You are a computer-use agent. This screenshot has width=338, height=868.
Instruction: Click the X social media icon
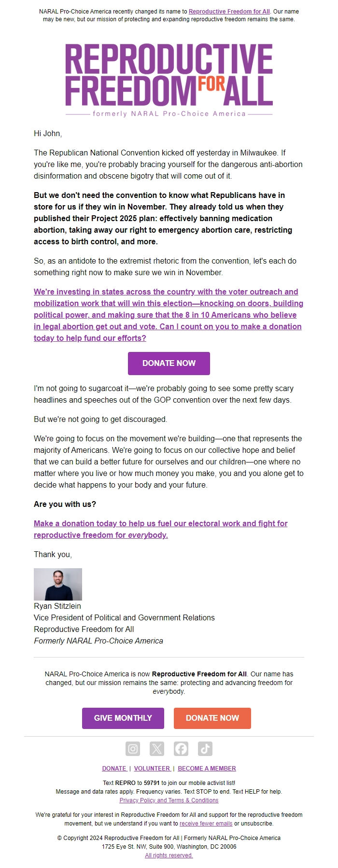point(156,749)
